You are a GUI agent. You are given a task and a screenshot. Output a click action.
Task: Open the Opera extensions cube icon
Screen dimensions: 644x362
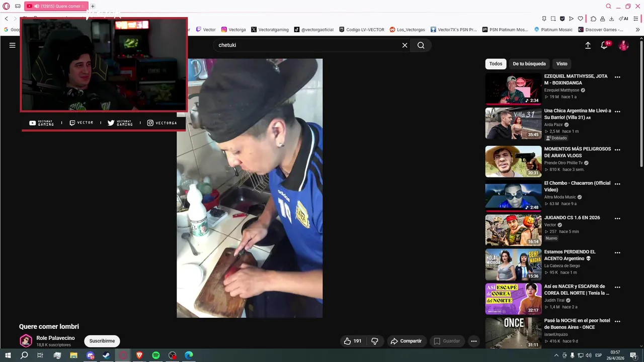(x=593, y=19)
